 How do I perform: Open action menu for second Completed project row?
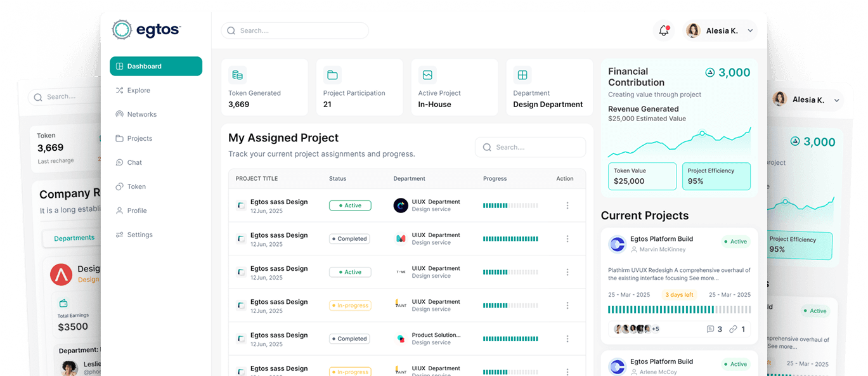[567, 339]
